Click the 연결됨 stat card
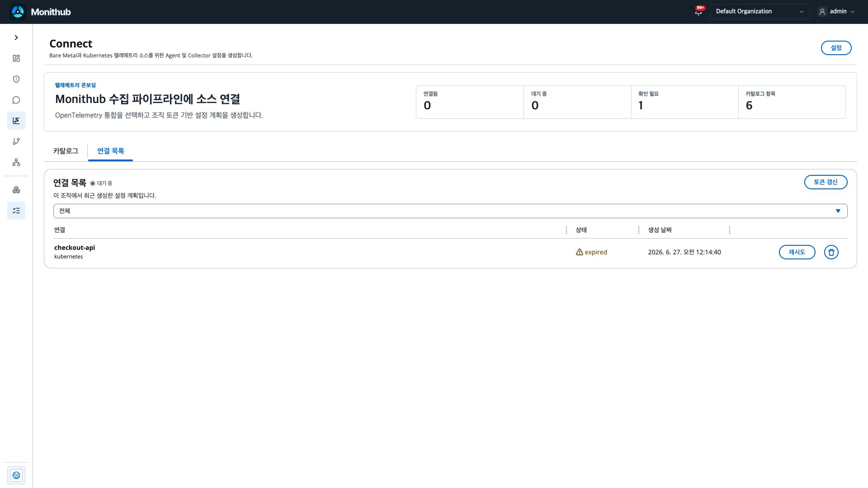The height and width of the screenshot is (488, 868). [470, 102]
